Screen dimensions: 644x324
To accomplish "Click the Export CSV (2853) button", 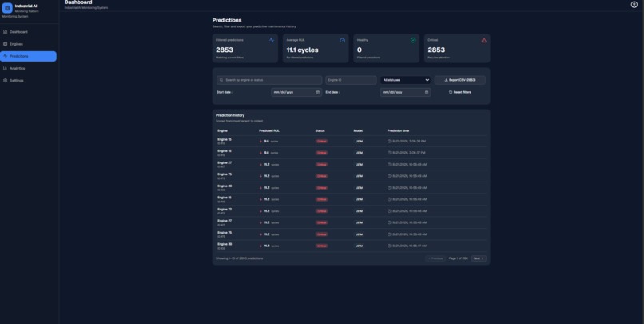I will coord(460,80).
